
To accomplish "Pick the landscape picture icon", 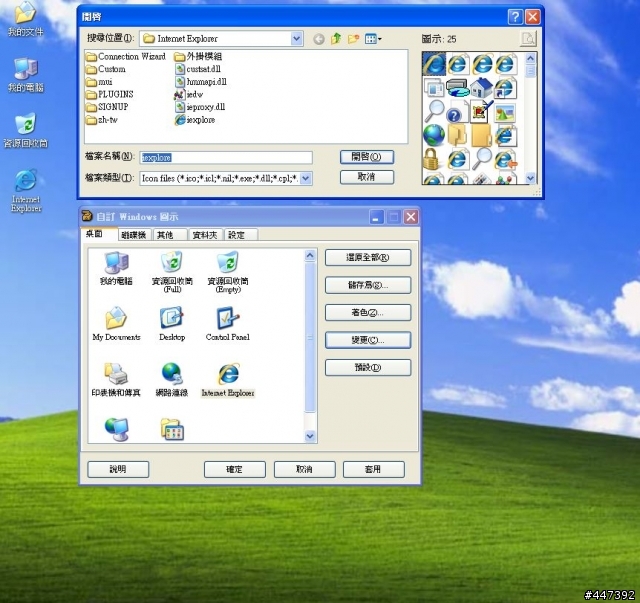I will [x=505, y=112].
